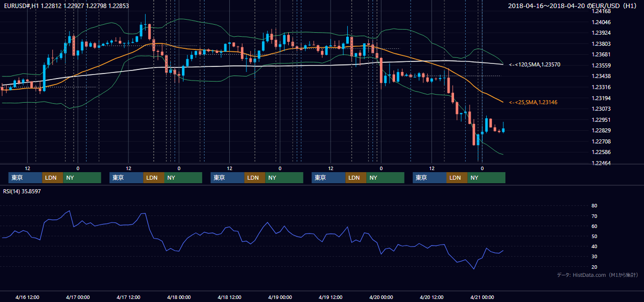Click RSI scale level 20

[595, 267]
